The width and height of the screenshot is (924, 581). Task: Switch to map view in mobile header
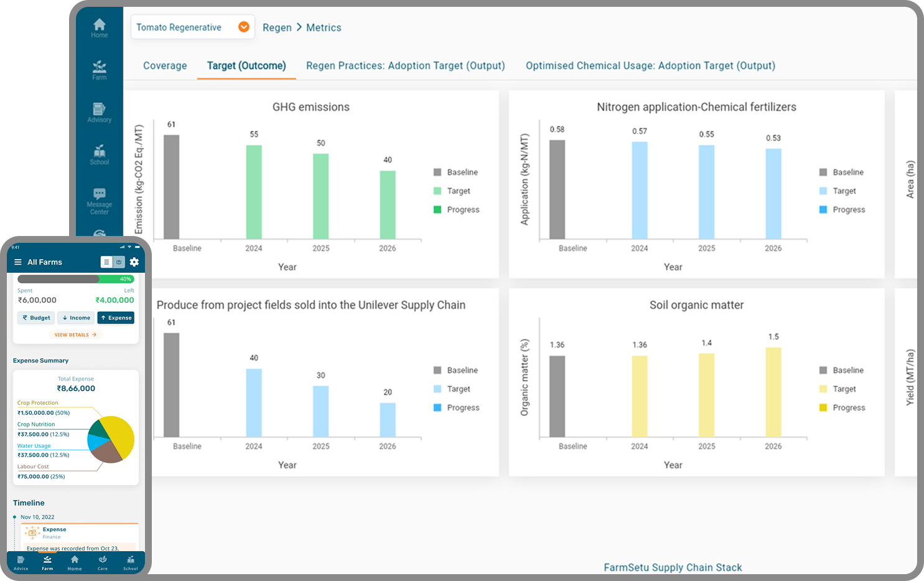click(x=119, y=262)
